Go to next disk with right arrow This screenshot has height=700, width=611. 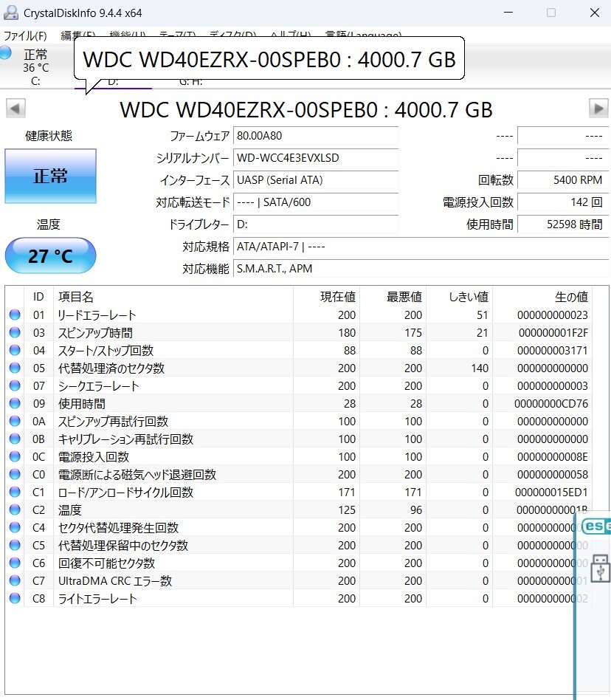pos(598,108)
